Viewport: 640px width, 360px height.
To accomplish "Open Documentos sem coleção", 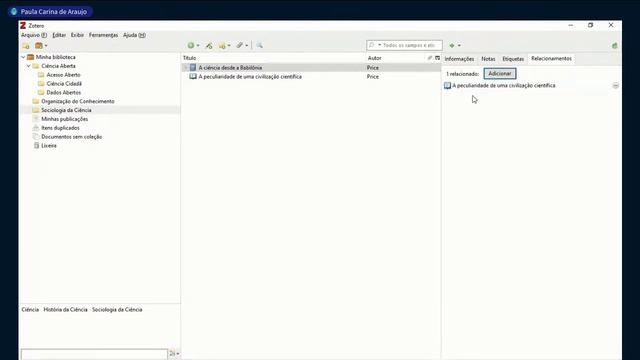I will 71,137.
